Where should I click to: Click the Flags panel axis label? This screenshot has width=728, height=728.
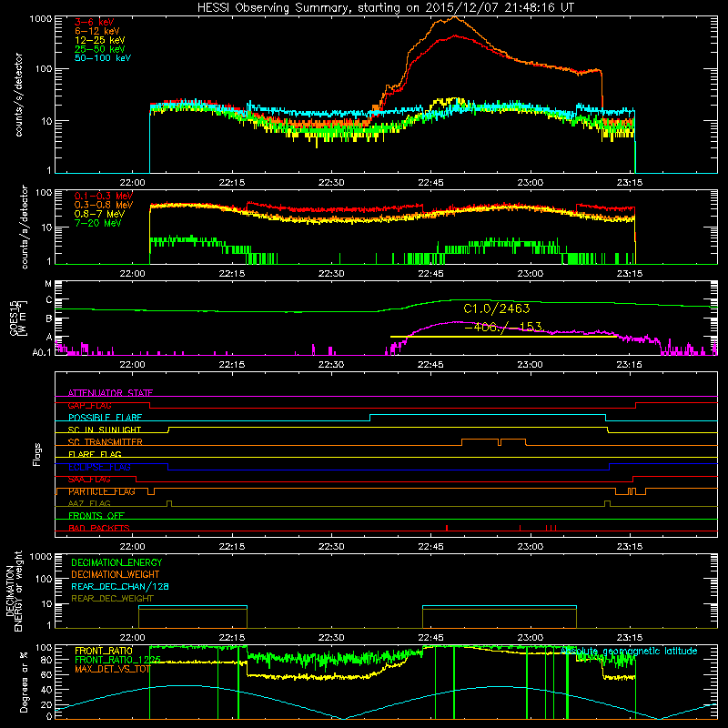37,454
